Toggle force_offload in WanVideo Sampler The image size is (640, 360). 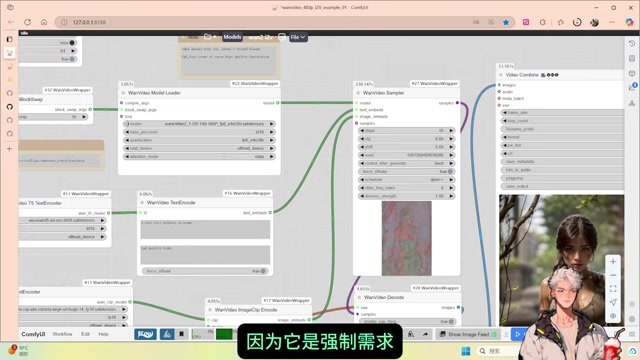tap(407, 171)
